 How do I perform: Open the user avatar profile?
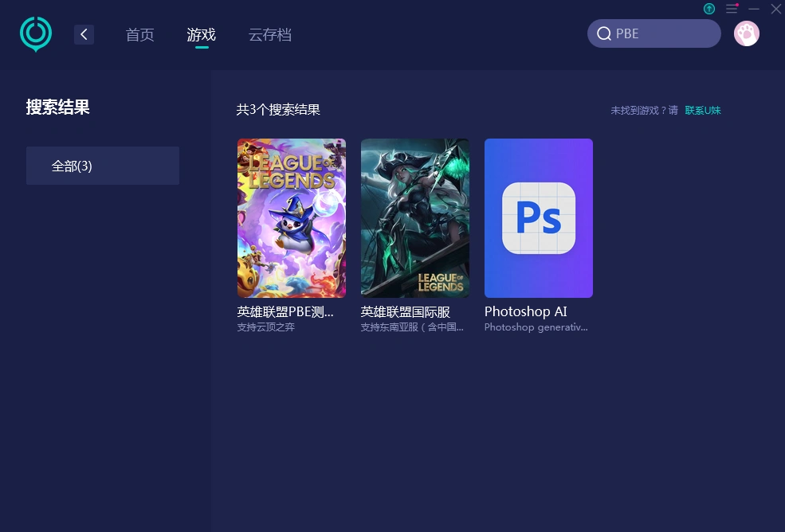(x=747, y=33)
